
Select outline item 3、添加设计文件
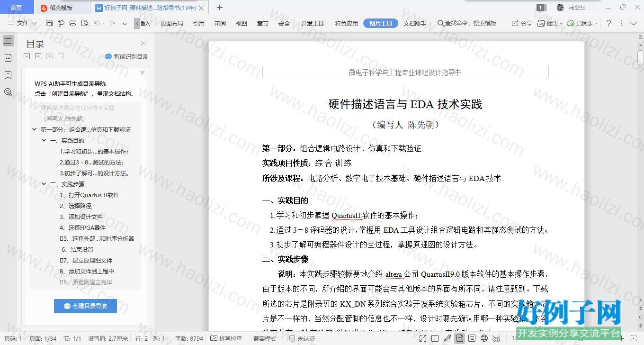pyautogui.click(x=81, y=217)
